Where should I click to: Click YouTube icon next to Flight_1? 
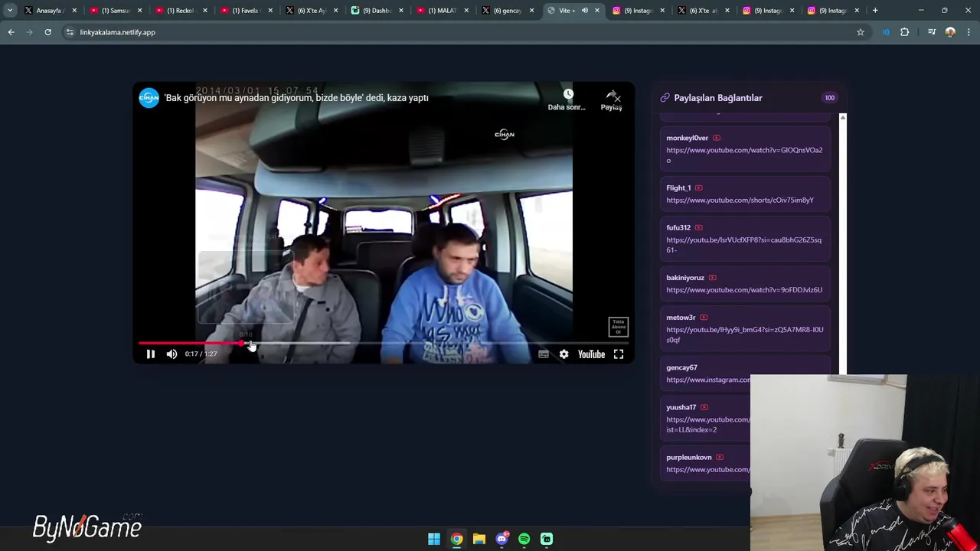click(x=699, y=187)
